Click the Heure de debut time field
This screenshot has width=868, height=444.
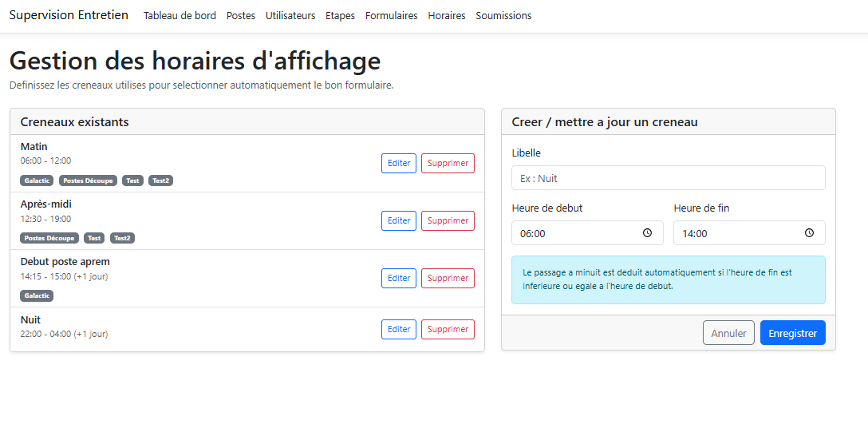tap(578, 233)
